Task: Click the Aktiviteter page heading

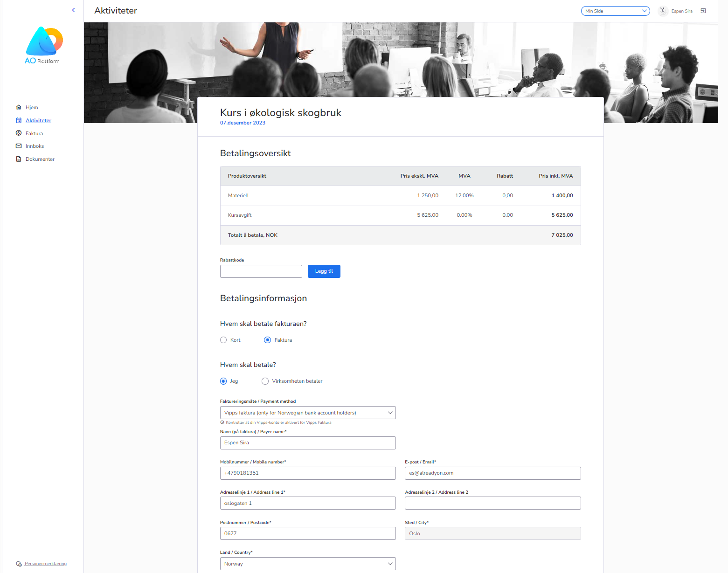Action: [x=116, y=11]
